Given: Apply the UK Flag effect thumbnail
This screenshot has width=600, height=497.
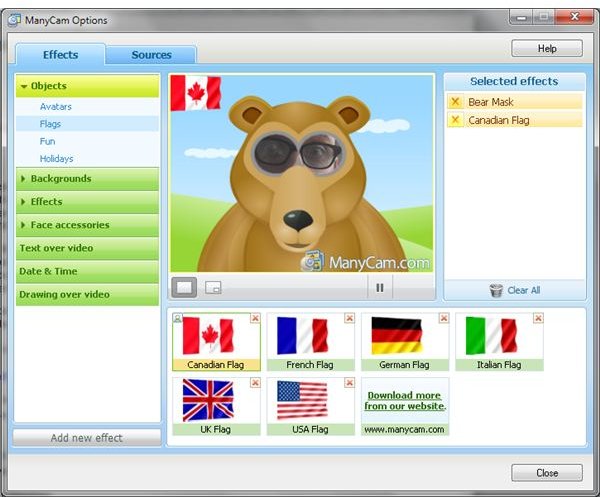Looking at the screenshot, I should (x=216, y=406).
